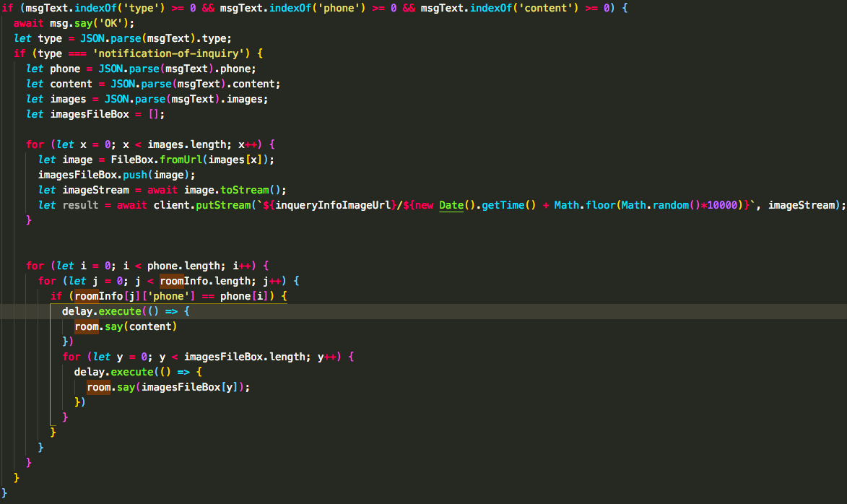
Task: Click the 'OK' string in msg.say
Action: point(110,23)
